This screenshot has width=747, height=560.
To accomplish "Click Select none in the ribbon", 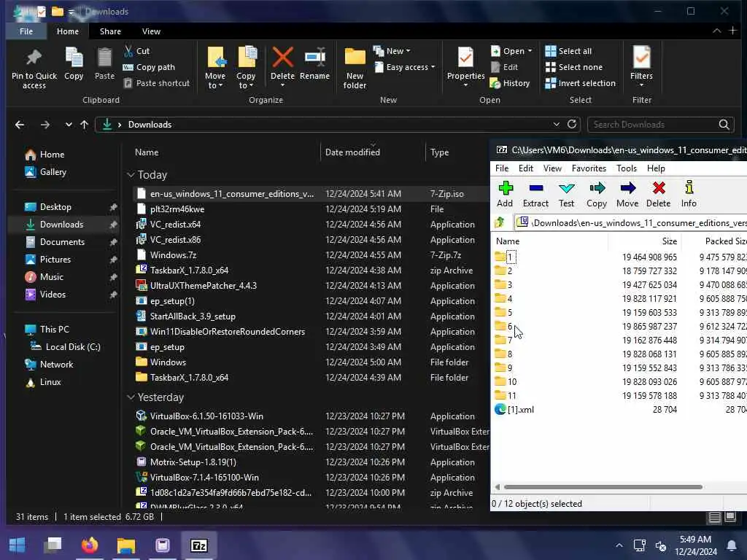I will pyautogui.click(x=574, y=67).
